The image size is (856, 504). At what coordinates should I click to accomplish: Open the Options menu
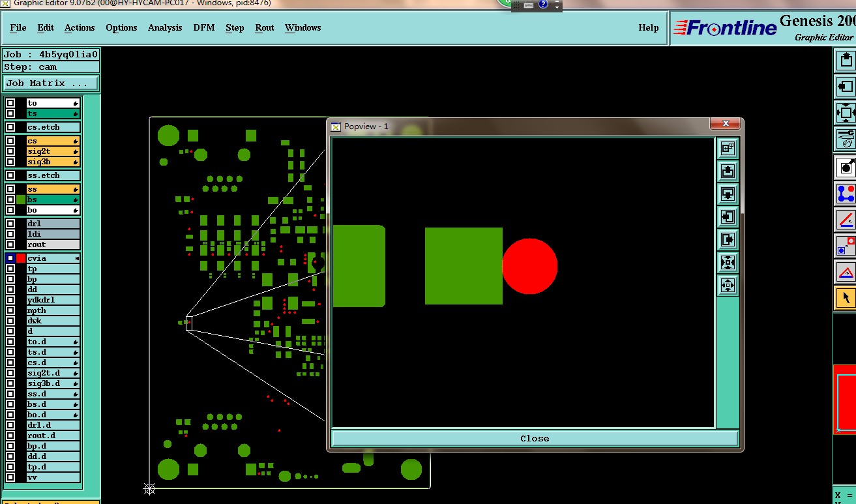point(121,27)
